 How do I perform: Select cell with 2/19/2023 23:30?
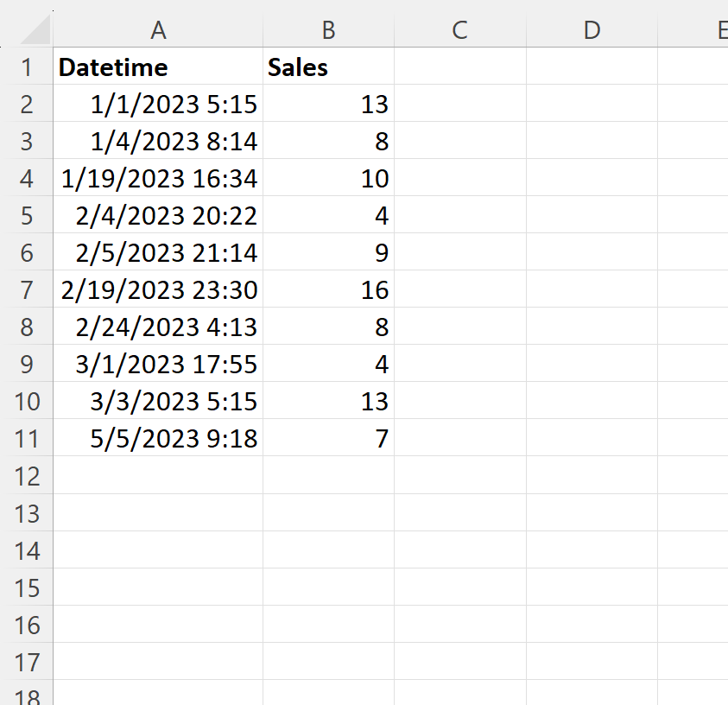158,289
